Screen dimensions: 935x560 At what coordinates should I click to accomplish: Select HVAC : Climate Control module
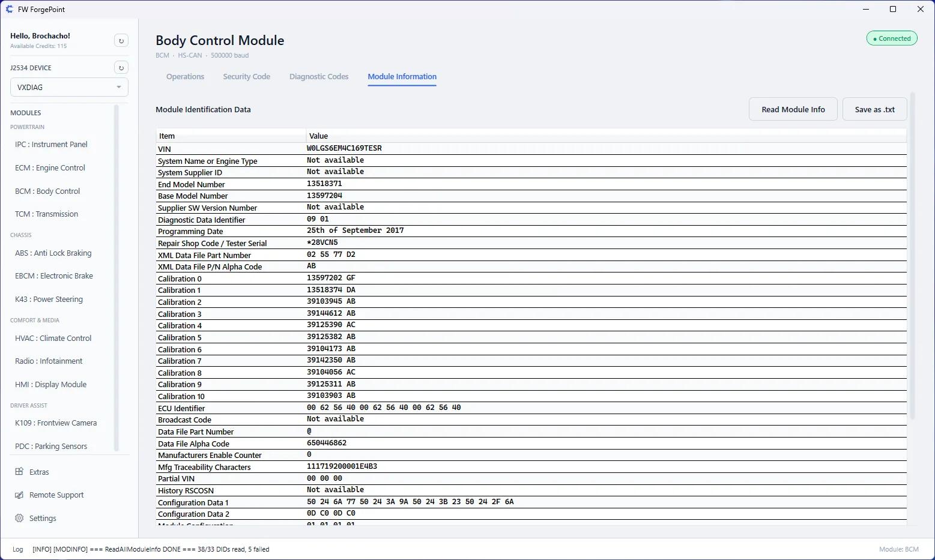[x=53, y=339]
